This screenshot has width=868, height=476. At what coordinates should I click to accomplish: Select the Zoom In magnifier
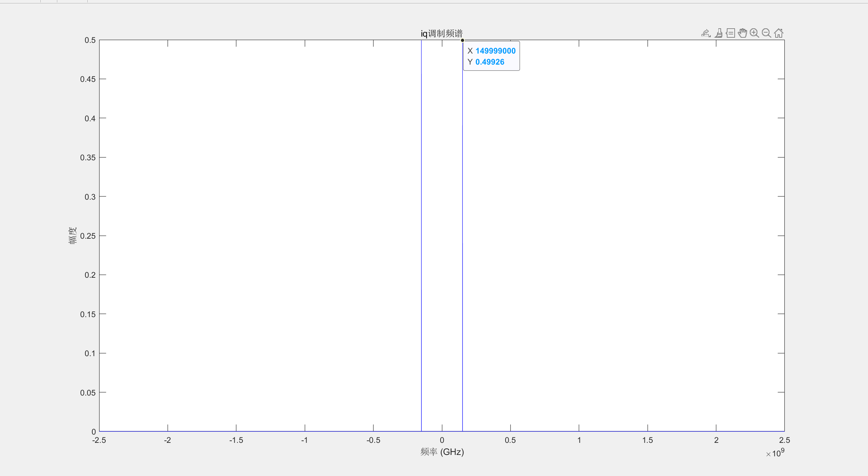click(754, 33)
